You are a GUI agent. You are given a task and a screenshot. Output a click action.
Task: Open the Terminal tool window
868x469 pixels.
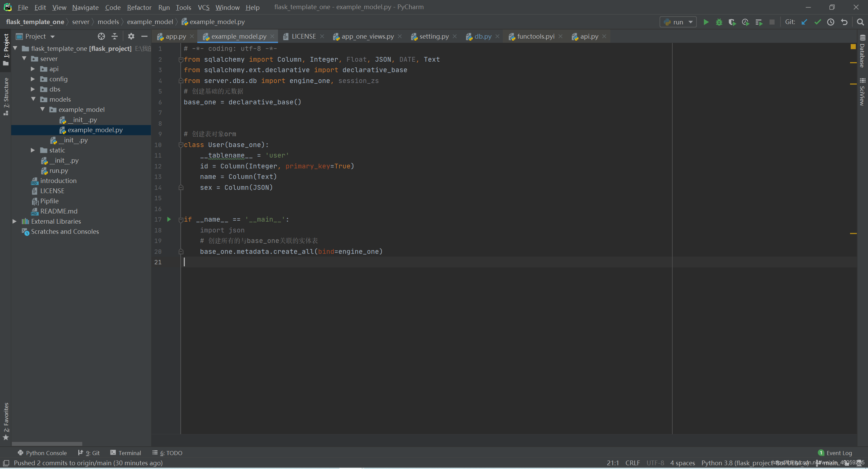(125, 453)
